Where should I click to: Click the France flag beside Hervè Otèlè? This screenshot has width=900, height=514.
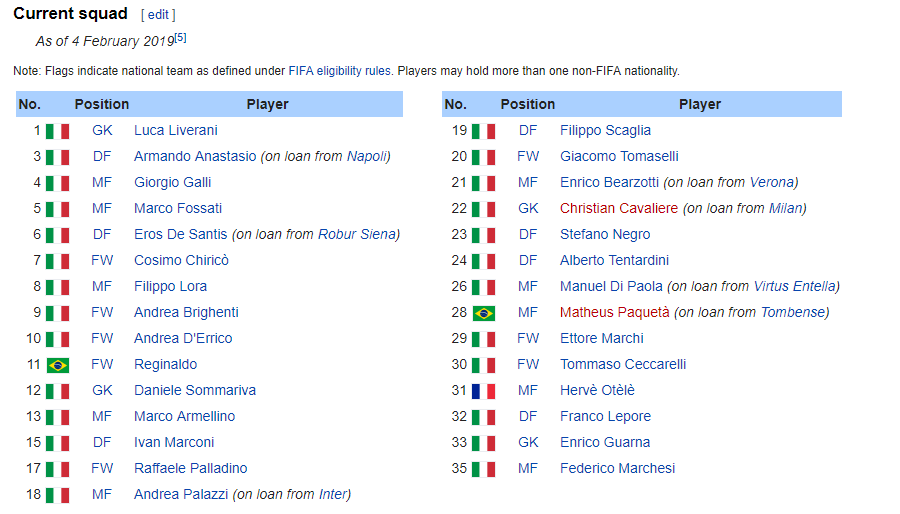click(x=483, y=391)
